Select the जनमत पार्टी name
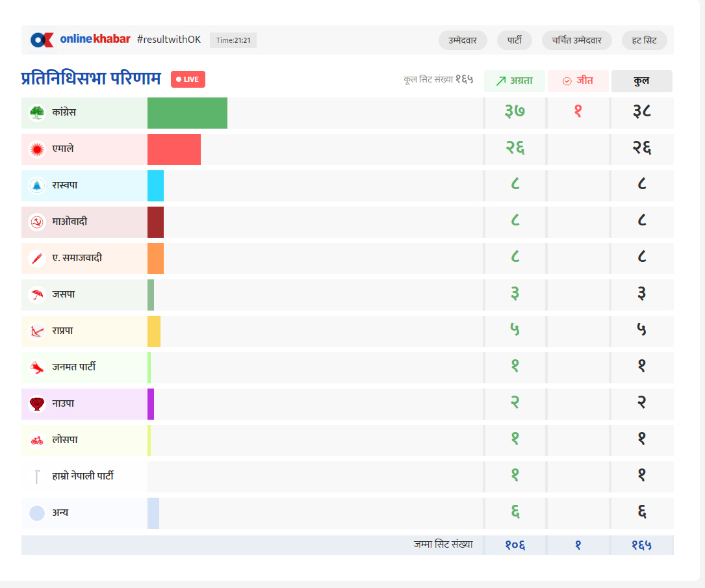 pyautogui.click(x=74, y=367)
